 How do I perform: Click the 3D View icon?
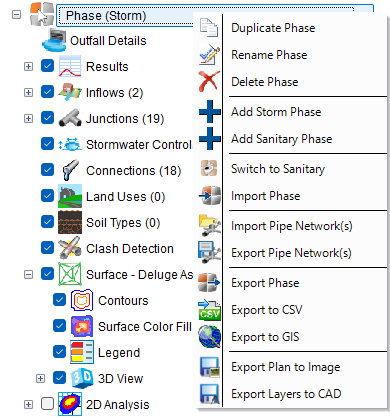click(x=82, y=378)
